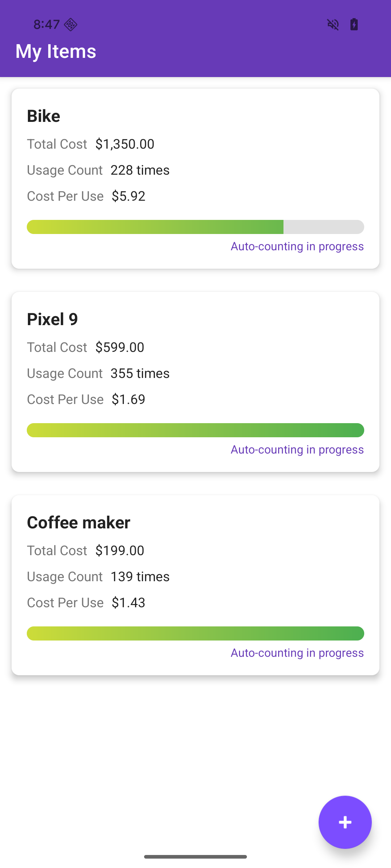Select the Coffee maker total cost $199.00

tap(120, 550)
